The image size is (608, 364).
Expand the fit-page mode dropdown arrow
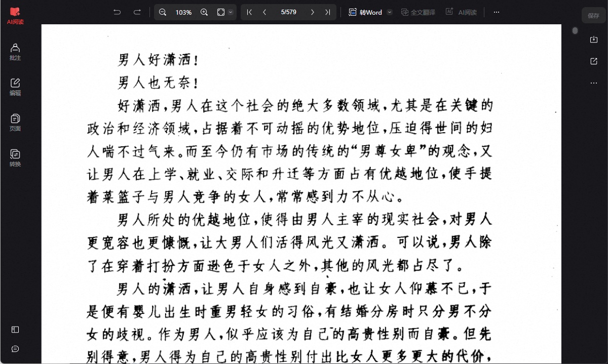(x=231, y=12)
